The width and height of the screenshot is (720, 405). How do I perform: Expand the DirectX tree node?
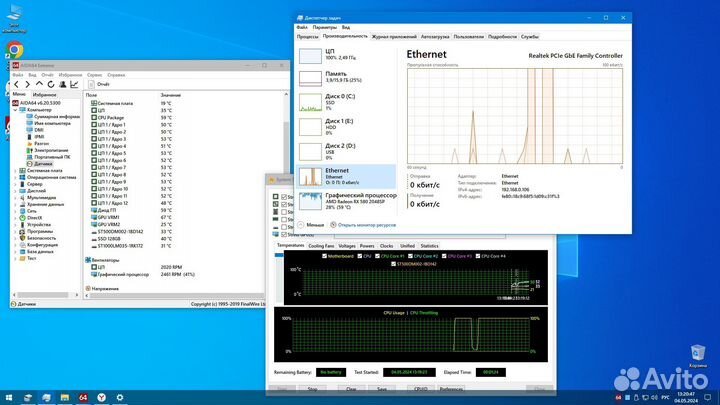15,218
